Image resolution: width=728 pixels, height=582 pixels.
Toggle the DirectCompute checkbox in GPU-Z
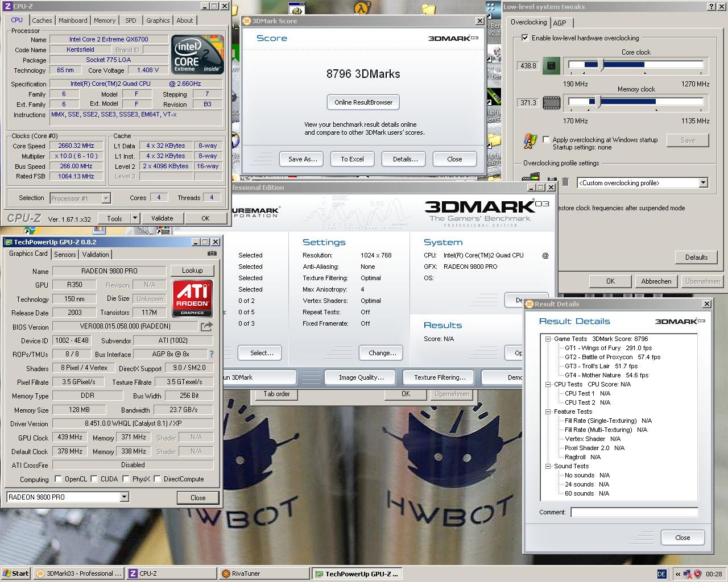click(157, 479)
